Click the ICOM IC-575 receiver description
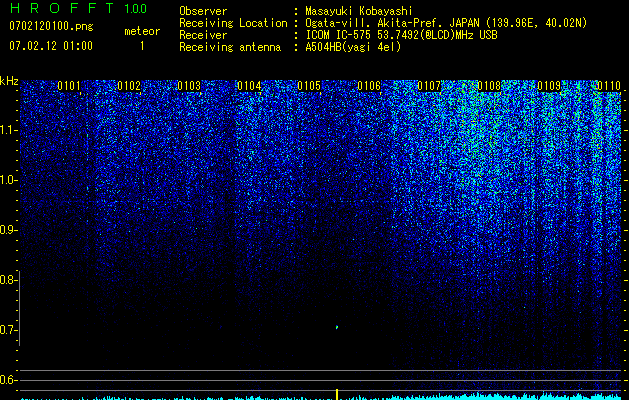This screenshot has height=400, width=629. click(x=401, y=35)
